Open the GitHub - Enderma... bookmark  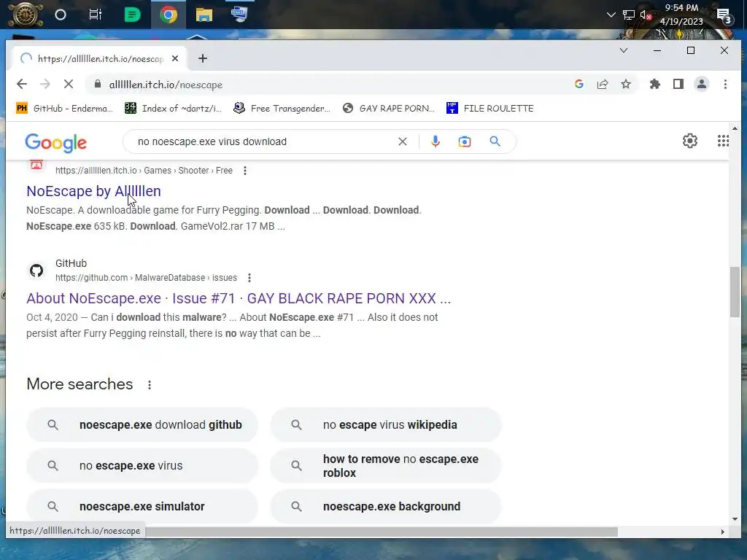pos(64,109)
